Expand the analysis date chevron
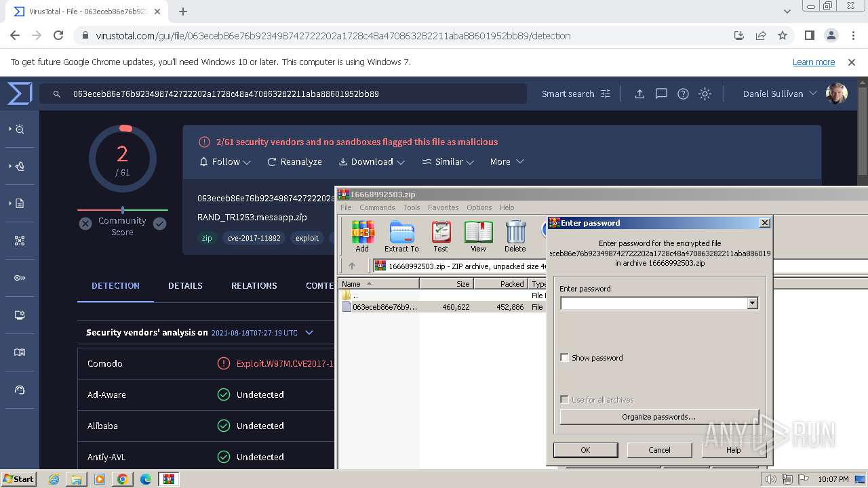The height and width of the screenshot is (488, 868). coord(309,332)
